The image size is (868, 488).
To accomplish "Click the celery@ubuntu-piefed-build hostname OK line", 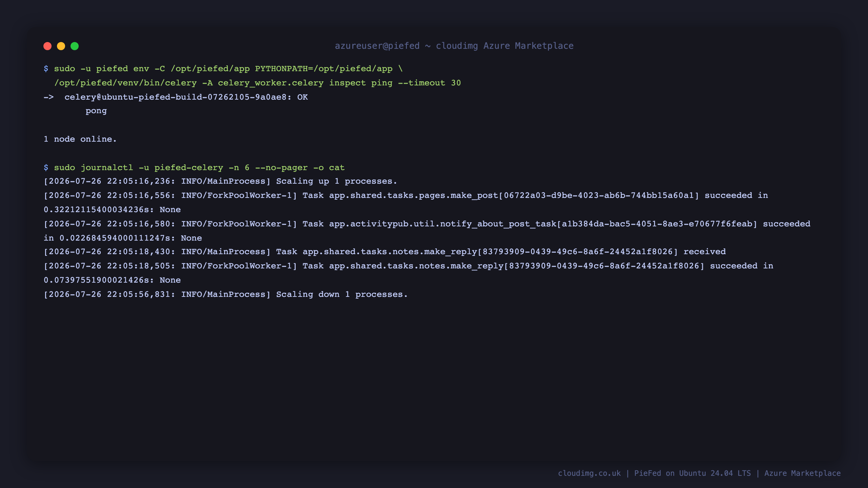I will tap(186, 97).
